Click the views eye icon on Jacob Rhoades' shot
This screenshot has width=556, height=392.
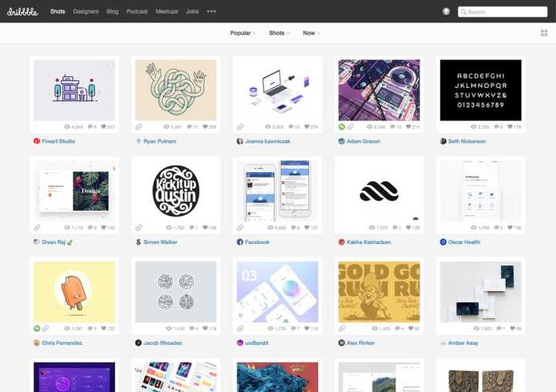[x=169, y=328]
